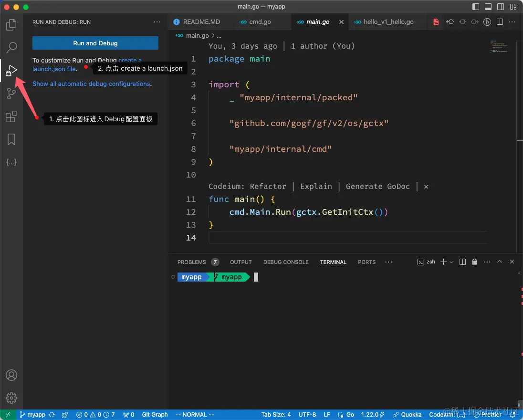The height and width of the screenshot is (420, 523).
Task: Change LF end of line sequence
Action: pyautogui.click(x=326, y=415)
